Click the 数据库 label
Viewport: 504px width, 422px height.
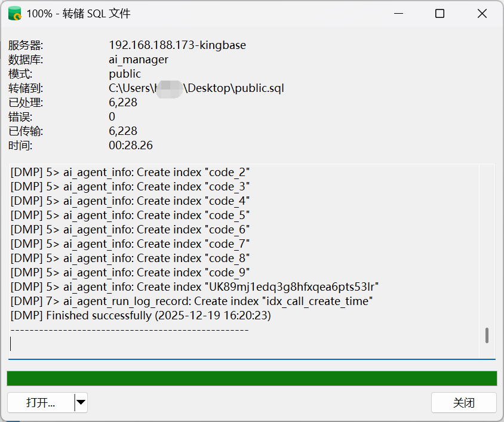point(26,60)
